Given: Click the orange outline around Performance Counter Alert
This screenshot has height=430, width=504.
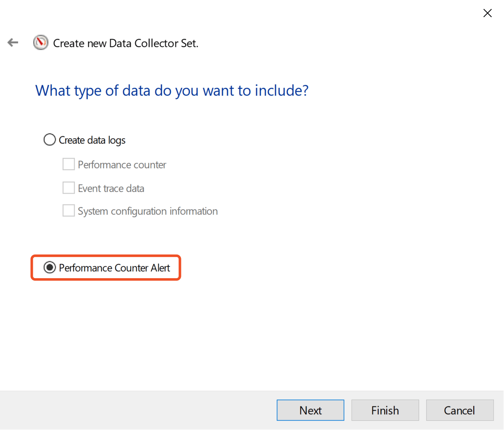Looking at the screenshot, I should (106, 256).
